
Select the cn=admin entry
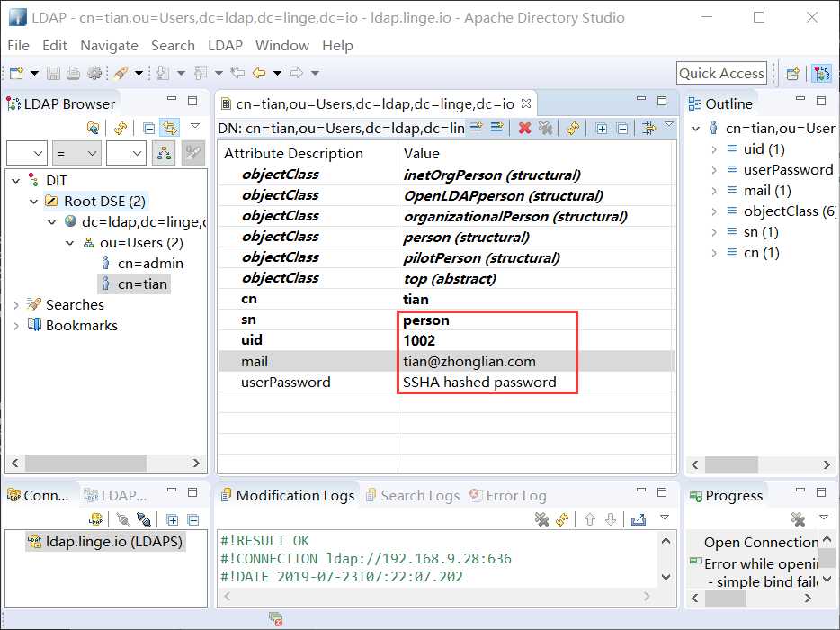pos(142,264)
